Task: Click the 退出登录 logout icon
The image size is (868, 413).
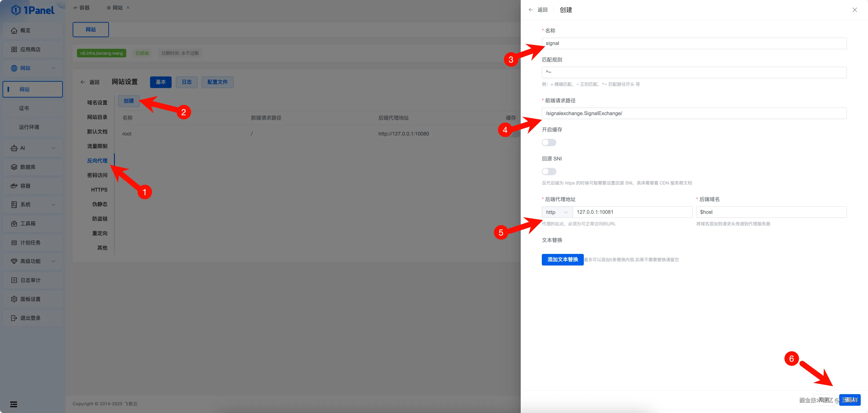Action: [x=14, y=318]
